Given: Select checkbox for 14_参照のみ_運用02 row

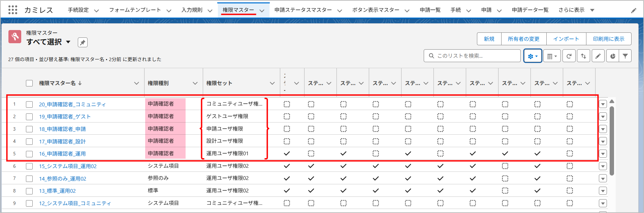Looking at the screenshot, I should pos(29,179).
